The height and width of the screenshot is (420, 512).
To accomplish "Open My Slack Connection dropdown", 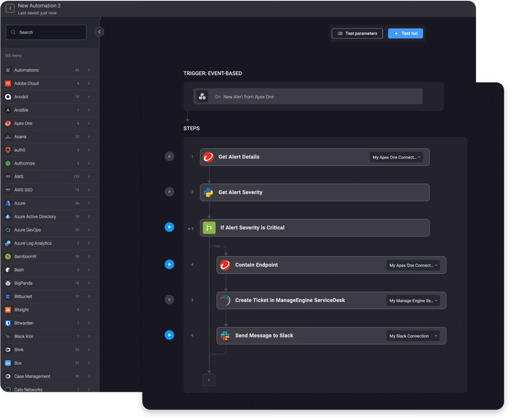I will pos(413,336).
